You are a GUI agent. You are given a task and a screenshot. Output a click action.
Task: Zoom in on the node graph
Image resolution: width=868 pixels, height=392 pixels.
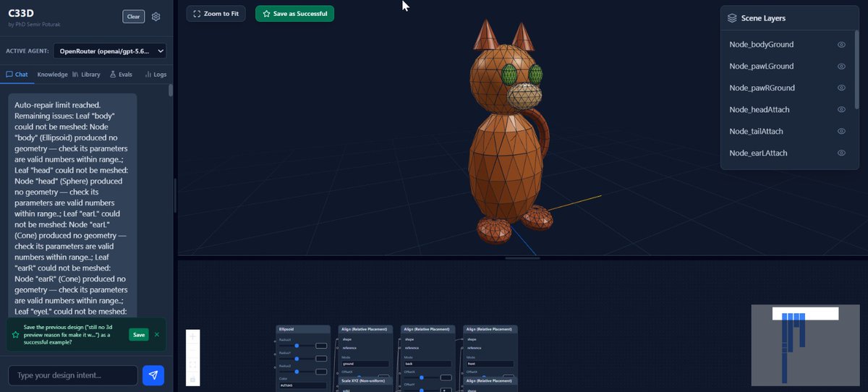[192, 337]
